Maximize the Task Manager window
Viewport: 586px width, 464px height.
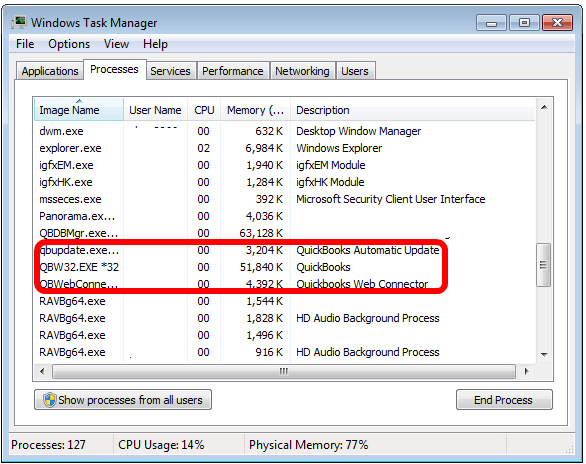click(x=524, y=23)
